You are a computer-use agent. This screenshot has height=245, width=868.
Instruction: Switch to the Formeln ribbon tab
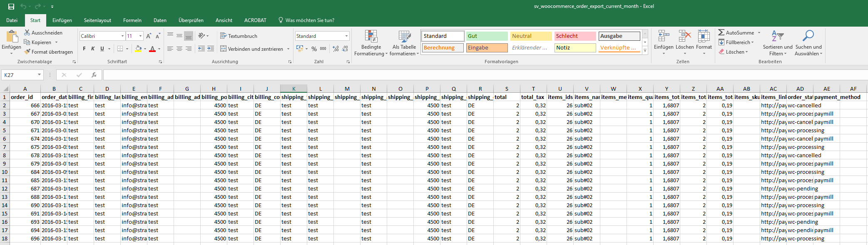132,20
